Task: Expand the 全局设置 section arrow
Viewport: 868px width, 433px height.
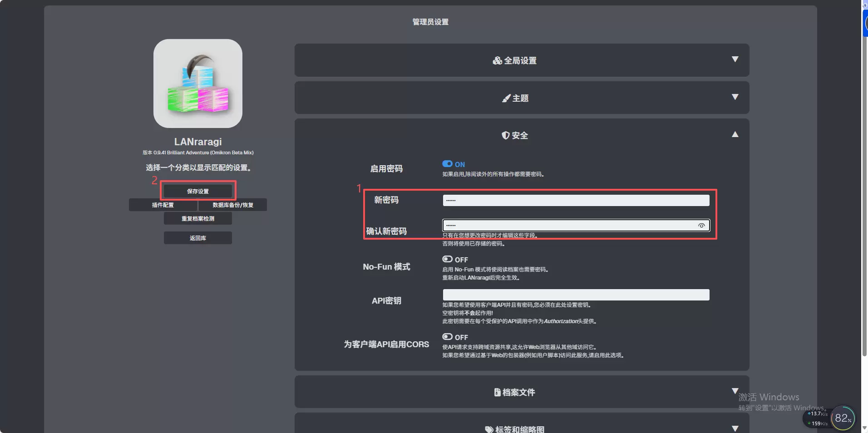Action: tap(735, 59)
